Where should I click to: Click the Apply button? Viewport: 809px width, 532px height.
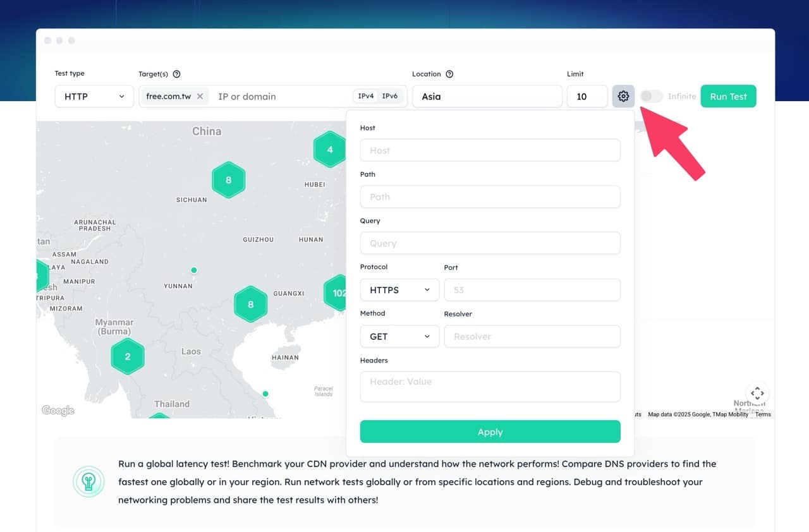(x=490, y=432)
